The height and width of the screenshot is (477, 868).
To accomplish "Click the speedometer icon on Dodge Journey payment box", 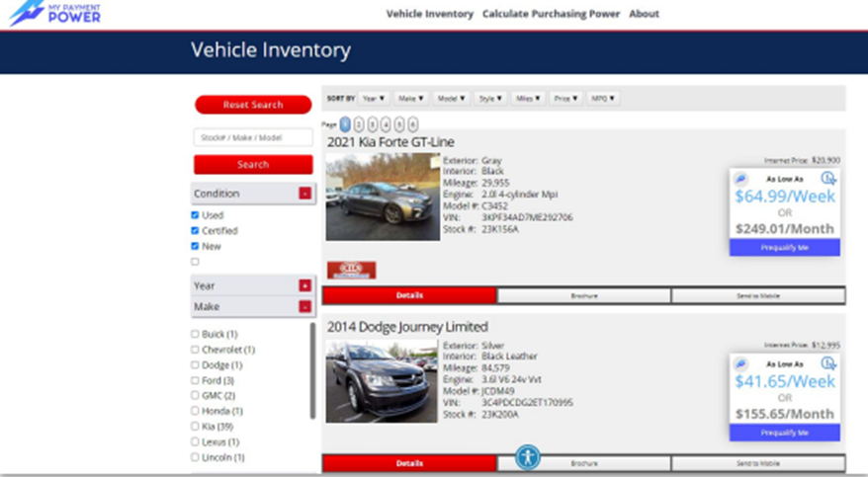I will (x=740, y=363).
